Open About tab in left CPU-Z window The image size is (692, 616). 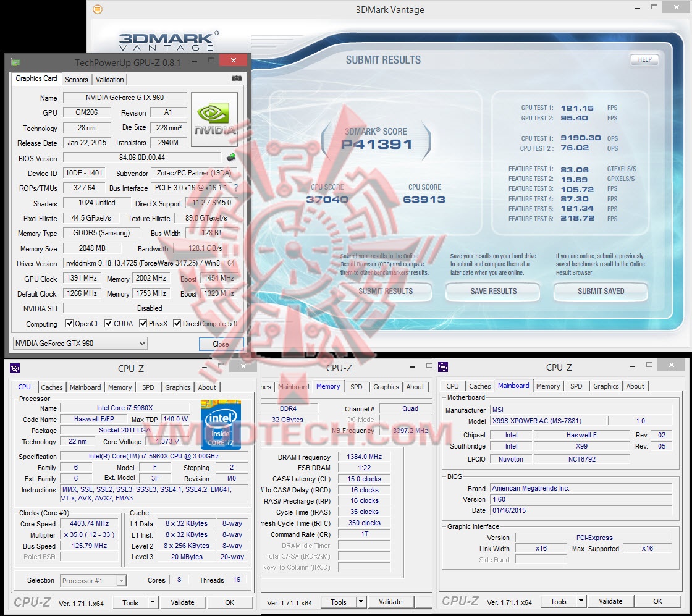[207, 387]
